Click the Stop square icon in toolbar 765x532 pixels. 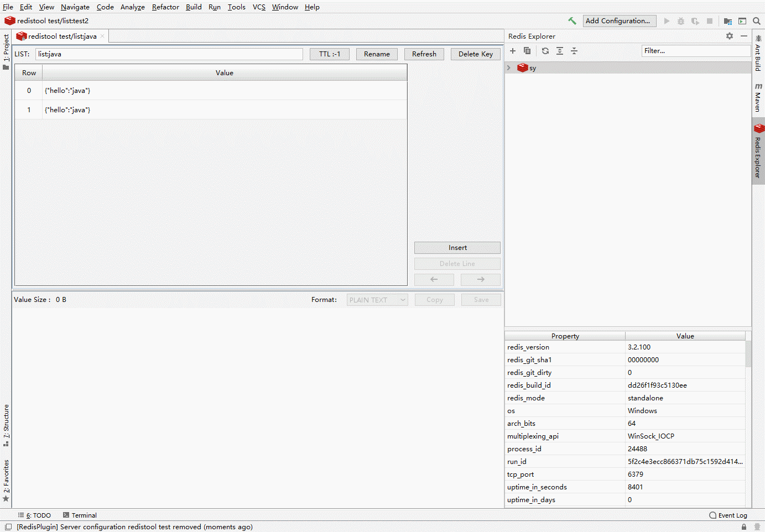pyautogui.click(x=710, y=21)
